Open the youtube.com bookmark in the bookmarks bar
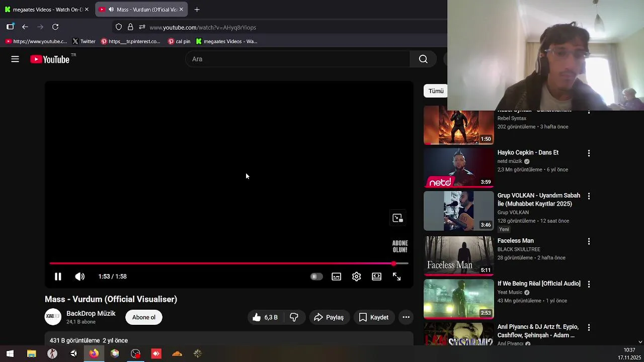The width and height of the screenshot is (644, 362). pos(36,41)
